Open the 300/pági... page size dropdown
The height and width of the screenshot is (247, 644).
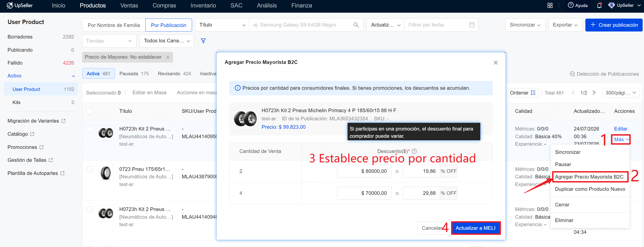click(621, 93)
